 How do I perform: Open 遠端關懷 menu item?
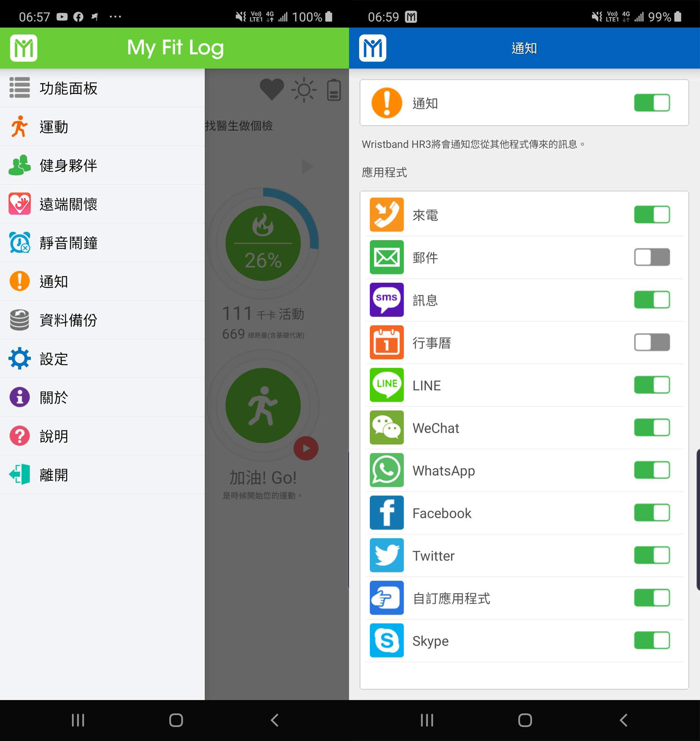[x=102, y=204]
